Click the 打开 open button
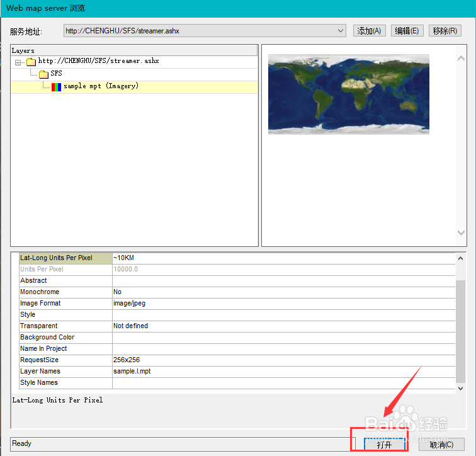The height and width of the screenshot is (456, 476). [x=385, y=445]
